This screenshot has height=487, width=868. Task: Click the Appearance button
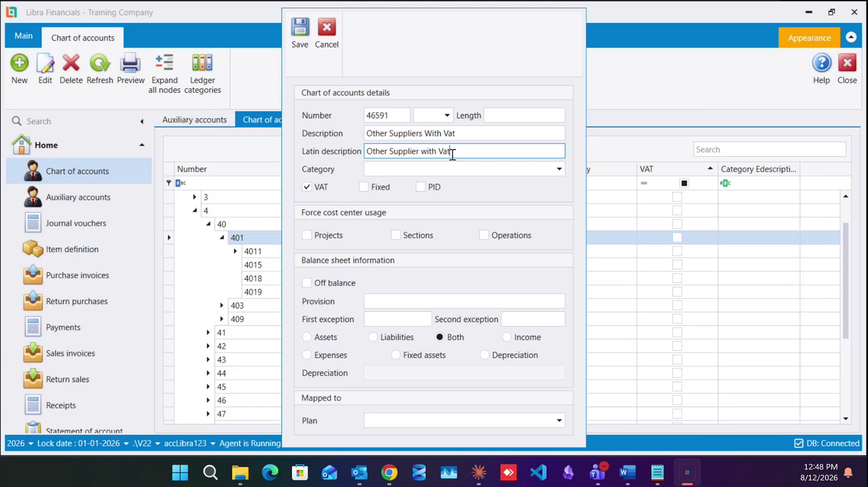[x=809, y=38]
